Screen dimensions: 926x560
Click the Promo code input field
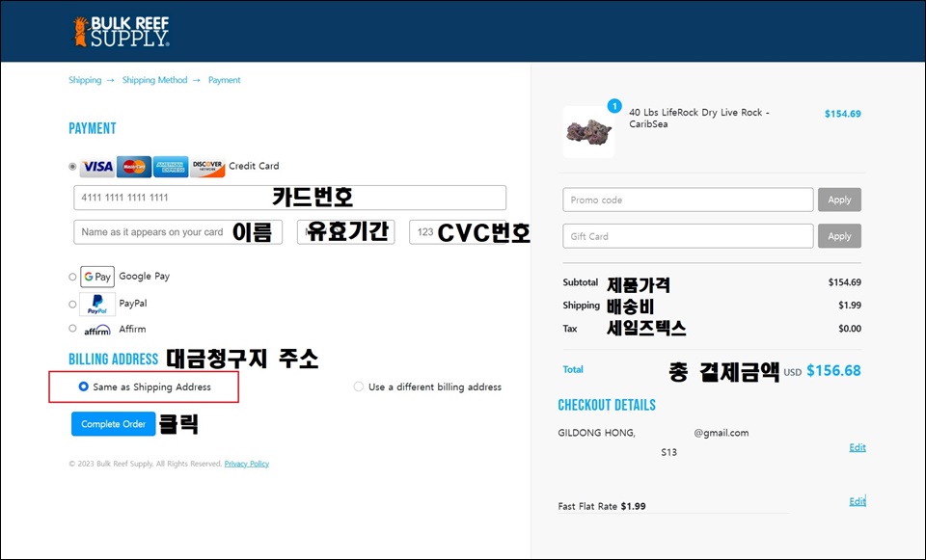coord(688,200)
